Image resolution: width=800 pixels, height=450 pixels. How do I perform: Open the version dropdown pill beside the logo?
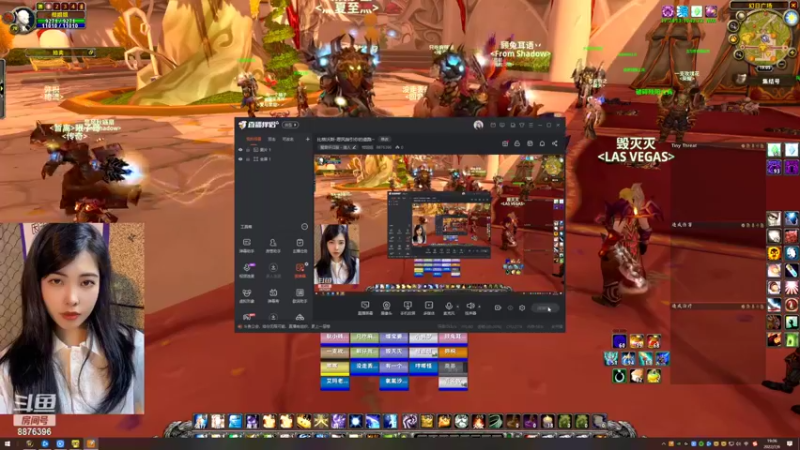coord(290,125)
